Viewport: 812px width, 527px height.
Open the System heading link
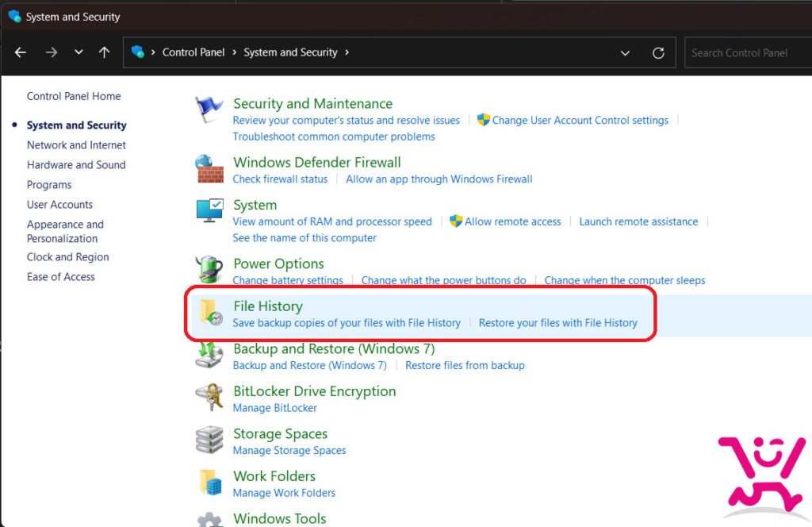255,205
